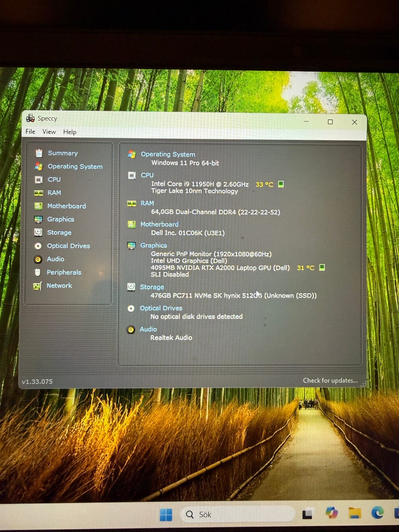Open the Storage heading link in summary
The height and width of the screenshot is (532, 399).
pos(152,287)
